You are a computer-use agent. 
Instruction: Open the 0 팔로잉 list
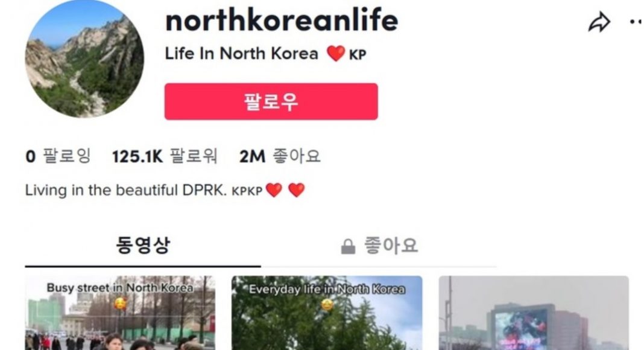pos(58,156)
